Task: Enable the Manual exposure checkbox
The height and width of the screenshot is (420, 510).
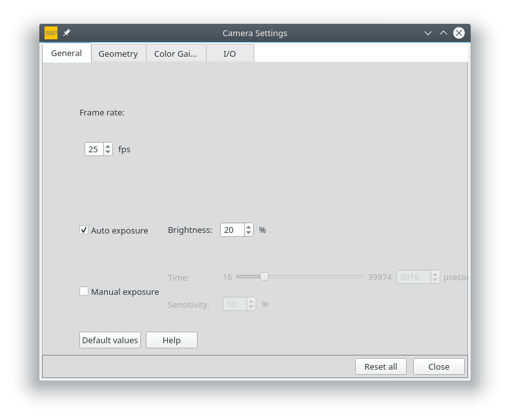Action: click(x=84, y=291)
